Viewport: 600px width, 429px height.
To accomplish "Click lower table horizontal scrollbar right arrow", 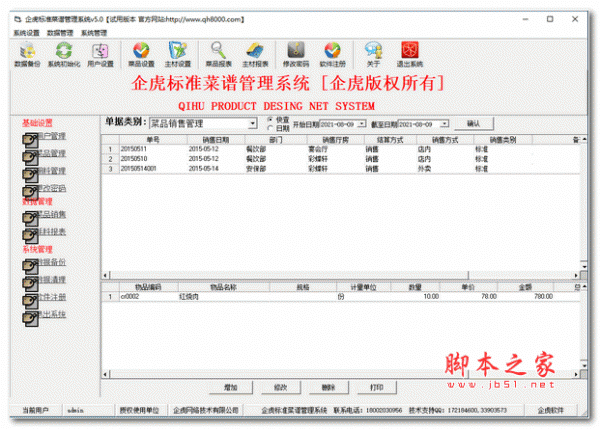I will click(576, 374).
